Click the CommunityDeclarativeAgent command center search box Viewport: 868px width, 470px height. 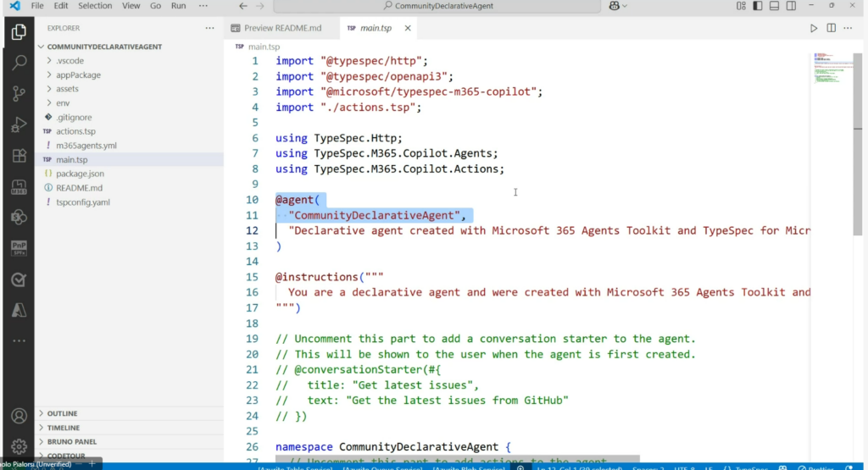[x=437, y=6]
